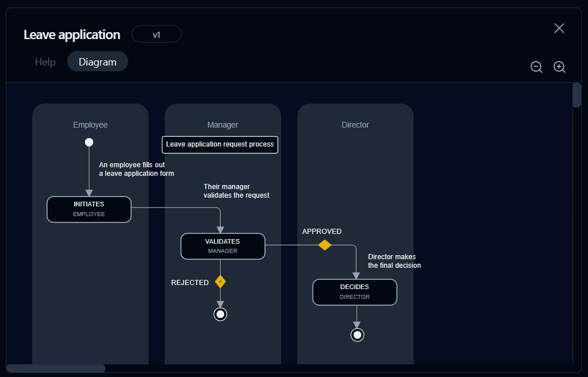This screenshot has height=377, width=588.
Task: Close the Leave application dialog
Action: 559,28
